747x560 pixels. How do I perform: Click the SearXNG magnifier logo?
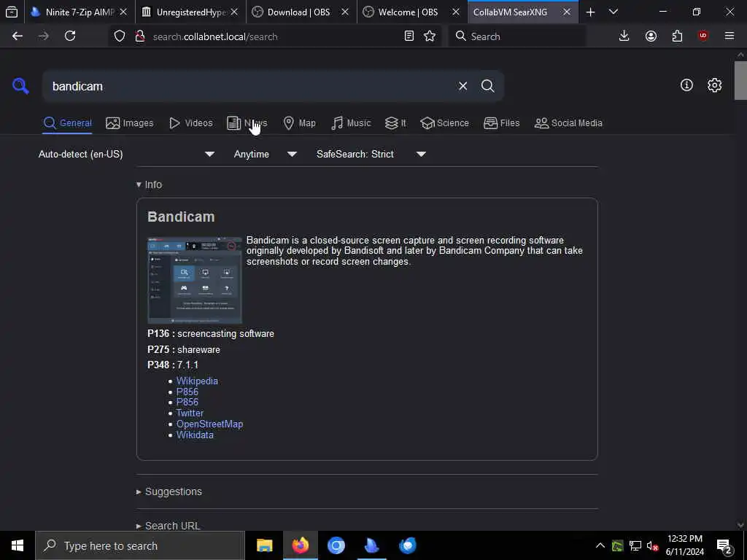point(20,86)
